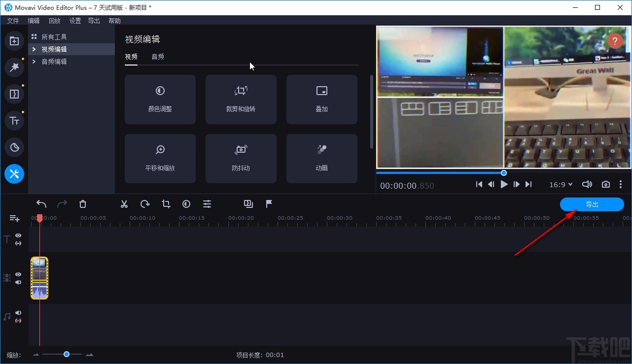
Task: Click the red help question mark
Action: 615,40
